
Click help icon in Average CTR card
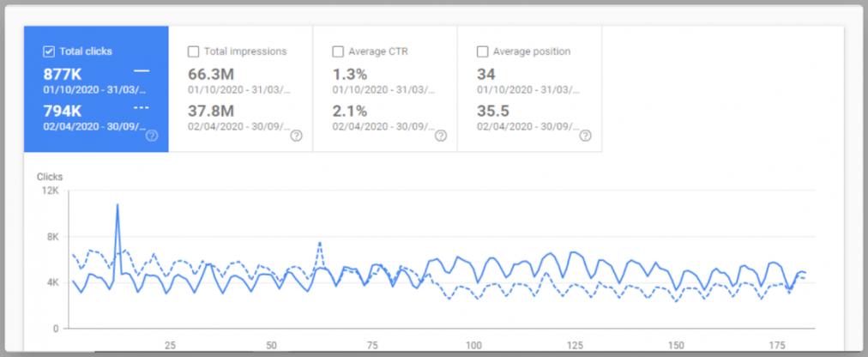[441, 136]
